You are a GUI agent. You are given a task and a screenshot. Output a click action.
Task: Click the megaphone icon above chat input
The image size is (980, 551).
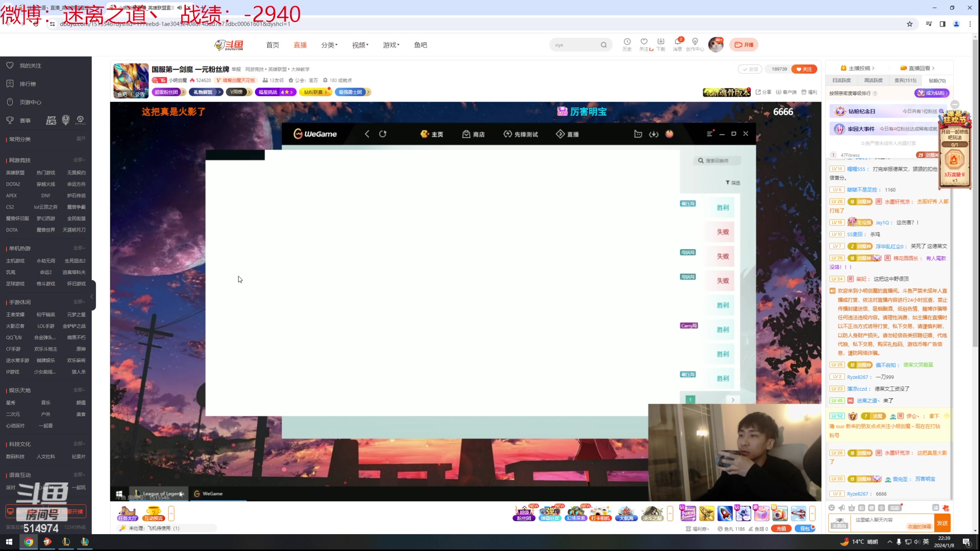841,508
